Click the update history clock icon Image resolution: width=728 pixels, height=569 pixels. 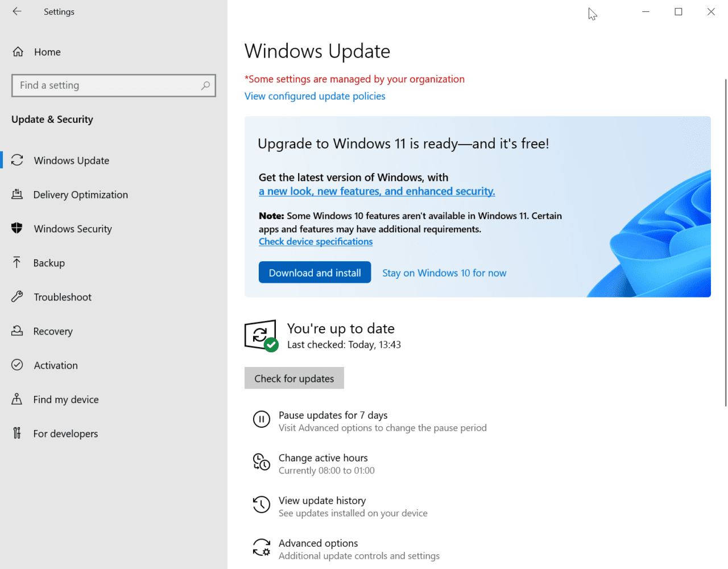[262, 504]
